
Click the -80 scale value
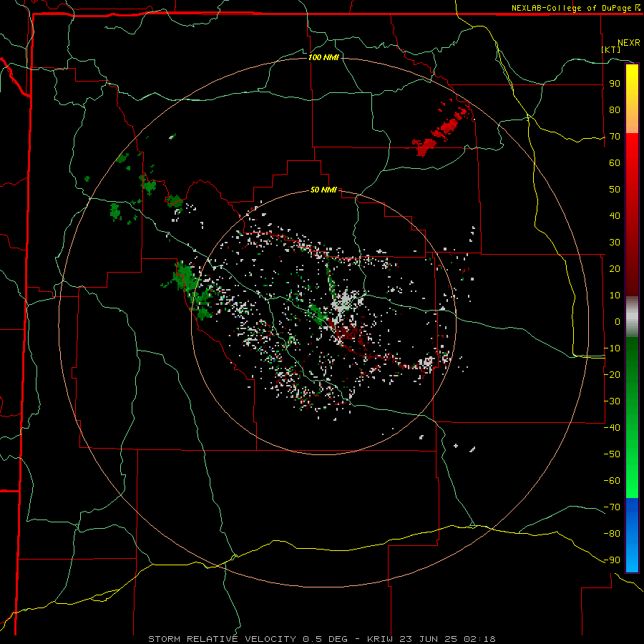click(x=612, y=534)
